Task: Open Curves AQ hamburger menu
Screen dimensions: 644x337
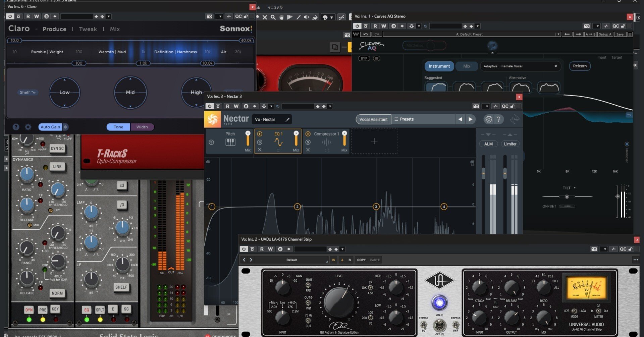Action: 630,34
